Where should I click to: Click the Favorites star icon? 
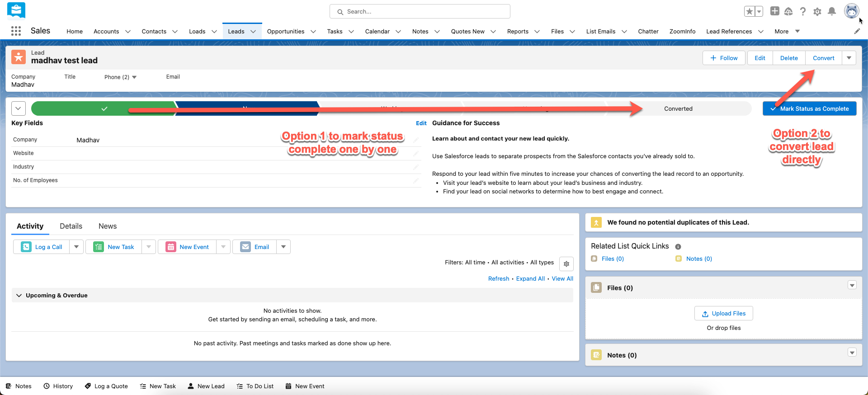pos(750,11)
